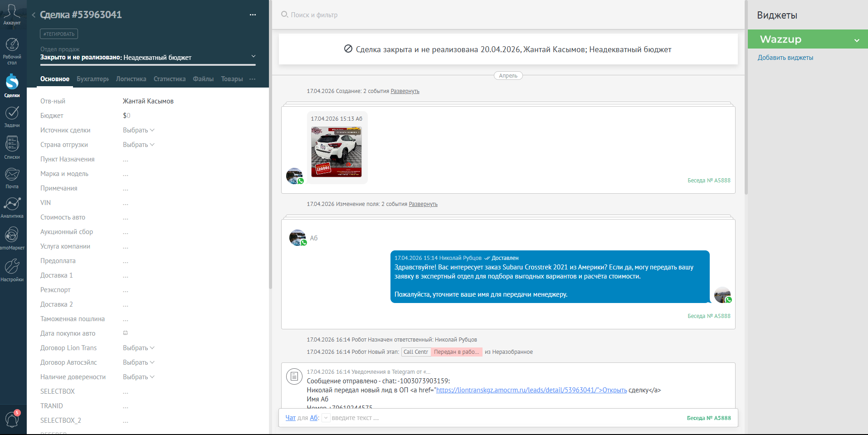Viewport: 868px width, 435px height.
Task: Edit the Пункт Назначения field
Action: [126, 159]
